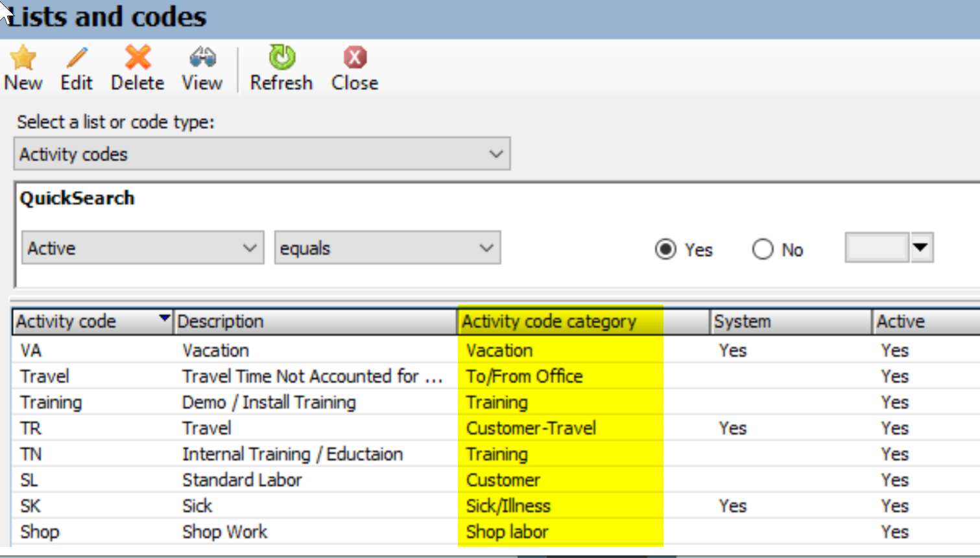980x558 pixels.
Task: Sort by Activity code column header
Action: (92, 321)
